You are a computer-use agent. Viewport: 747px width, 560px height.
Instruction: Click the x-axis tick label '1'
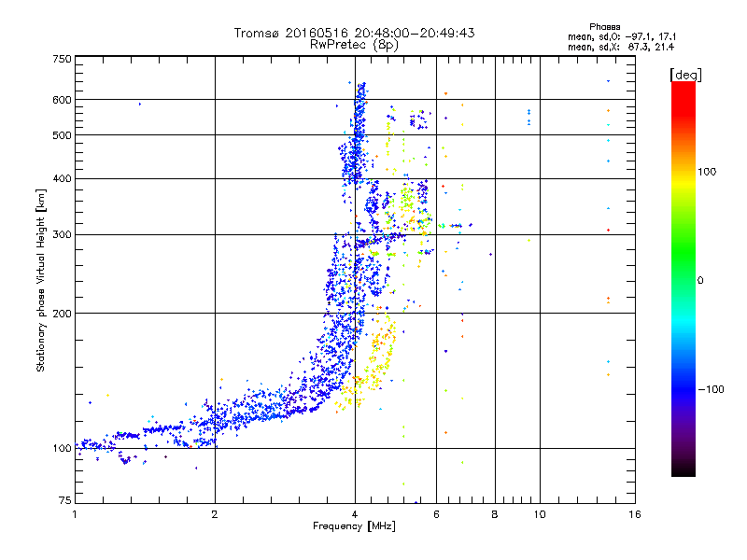pyautogui.click(x=75, y=514)
